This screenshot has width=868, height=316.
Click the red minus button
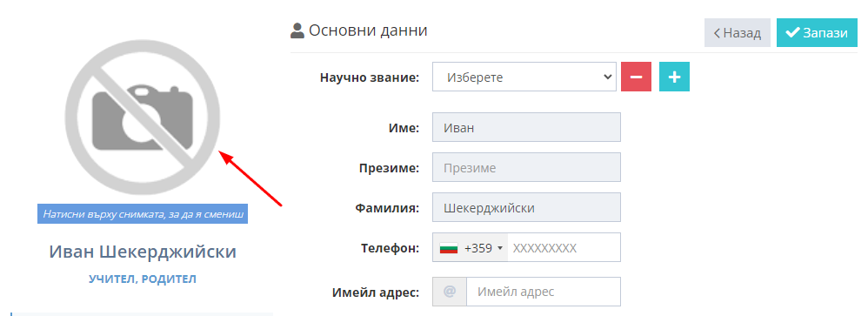coord(636,77)
